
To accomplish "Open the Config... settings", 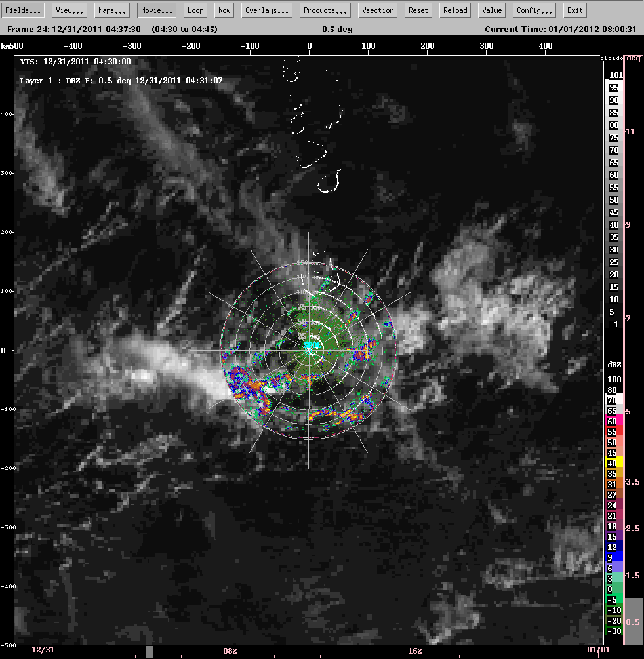I will coord(535,10).
